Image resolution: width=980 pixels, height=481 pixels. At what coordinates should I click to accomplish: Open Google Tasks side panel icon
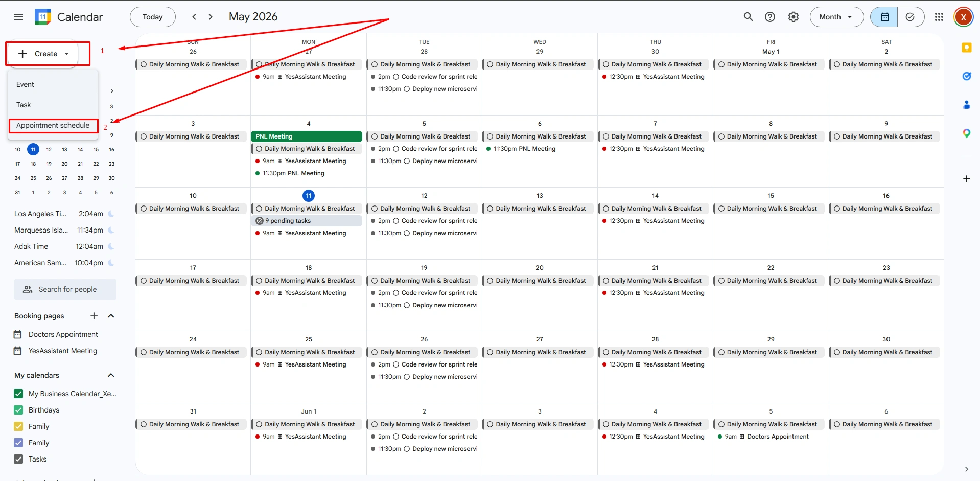coord(966,76)
